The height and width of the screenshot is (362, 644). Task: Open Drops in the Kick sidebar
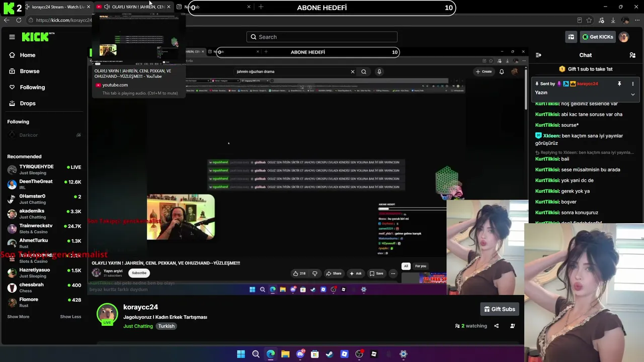[28, 104]
